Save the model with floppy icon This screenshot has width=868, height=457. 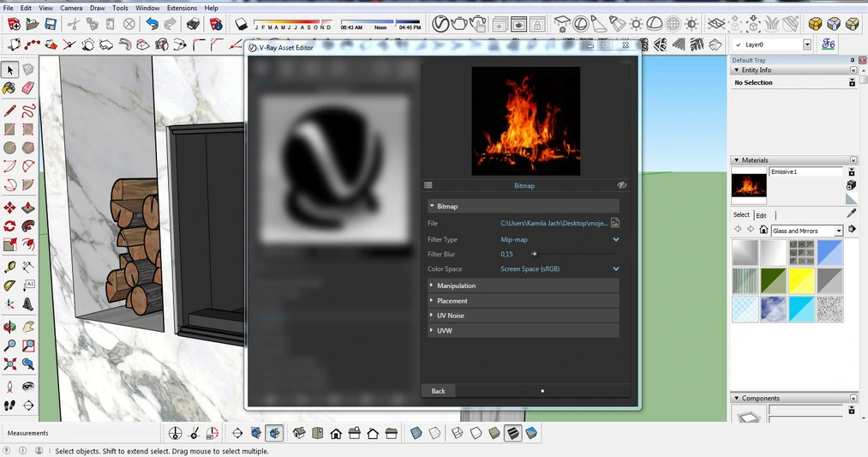point(51,24)
